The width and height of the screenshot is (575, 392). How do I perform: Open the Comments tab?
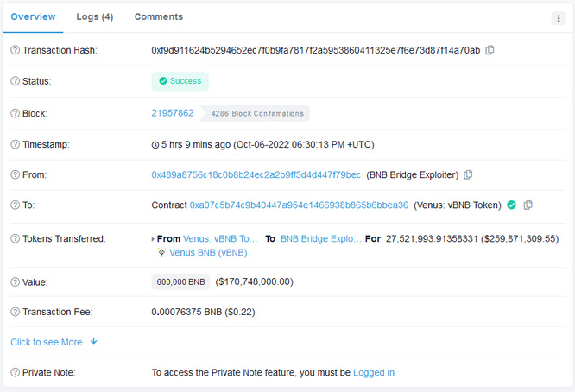pos(158,17)
